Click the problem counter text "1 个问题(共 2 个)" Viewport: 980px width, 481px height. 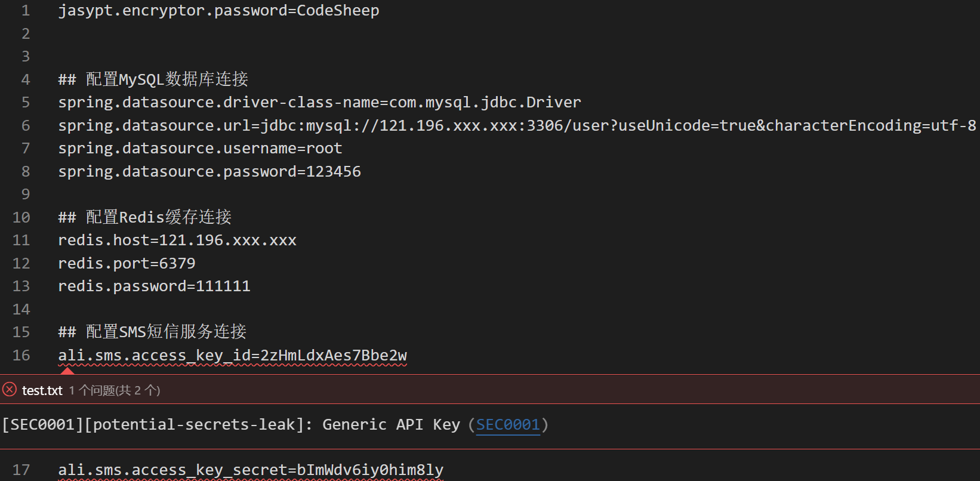tap(115, 390)
